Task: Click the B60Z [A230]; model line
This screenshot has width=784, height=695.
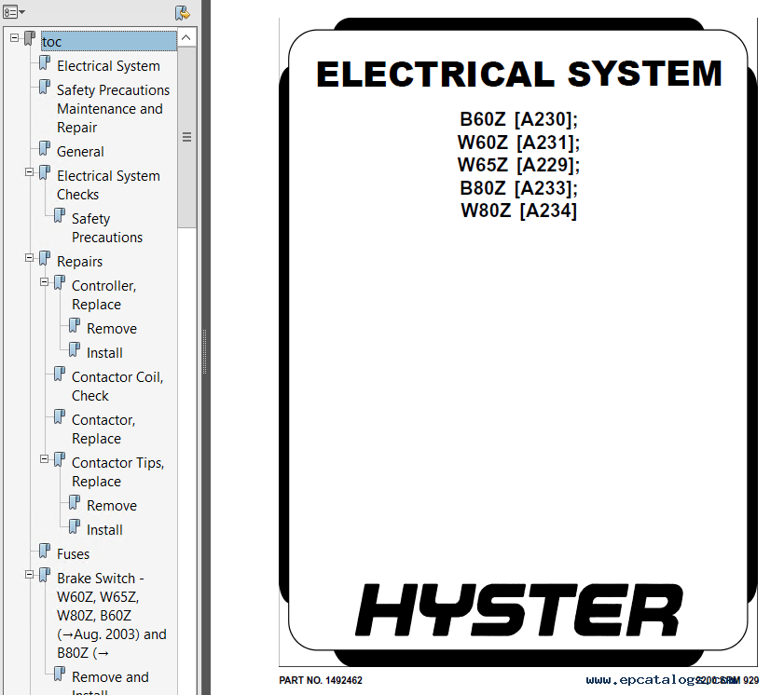Action: pyautogui.click(x=518, y=119)
